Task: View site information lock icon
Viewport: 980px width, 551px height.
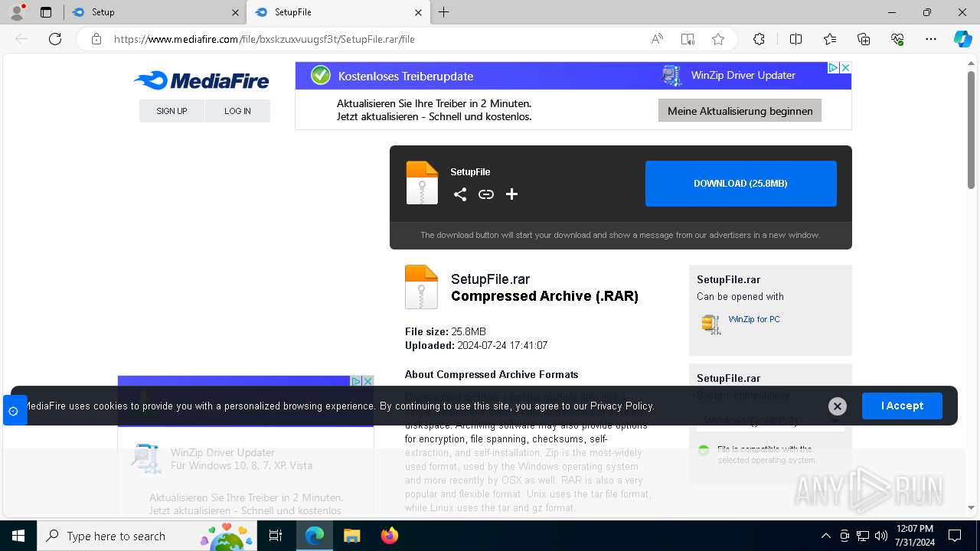Action: pos(96,39)
